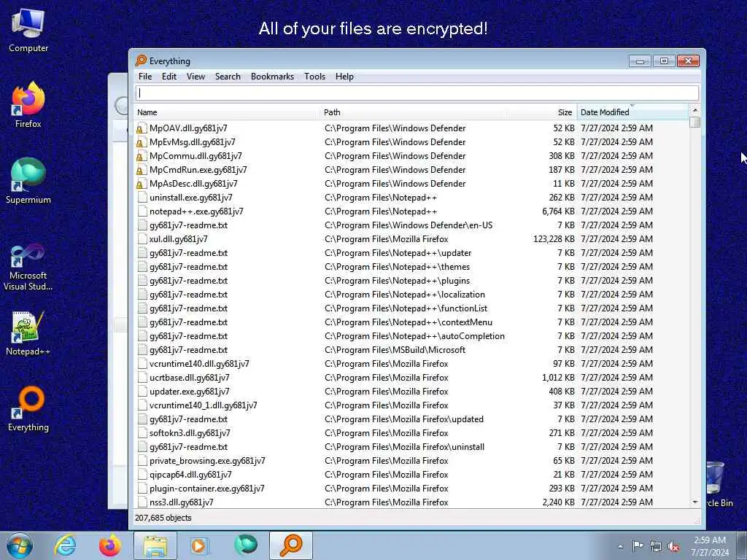Select the file updater.exe.gy681jv7
Viewport: 747px width, 560px height.
pos(189,392)
